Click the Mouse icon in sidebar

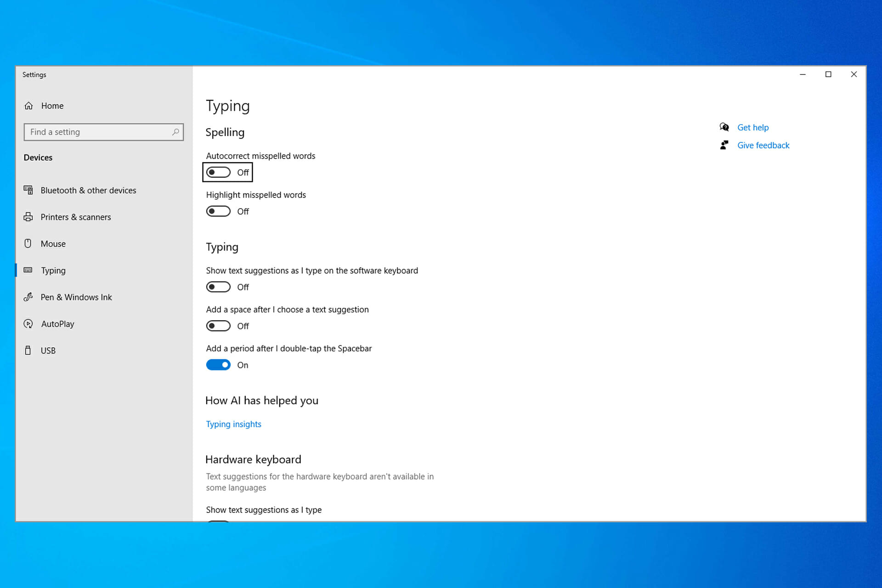click(28, 243)
